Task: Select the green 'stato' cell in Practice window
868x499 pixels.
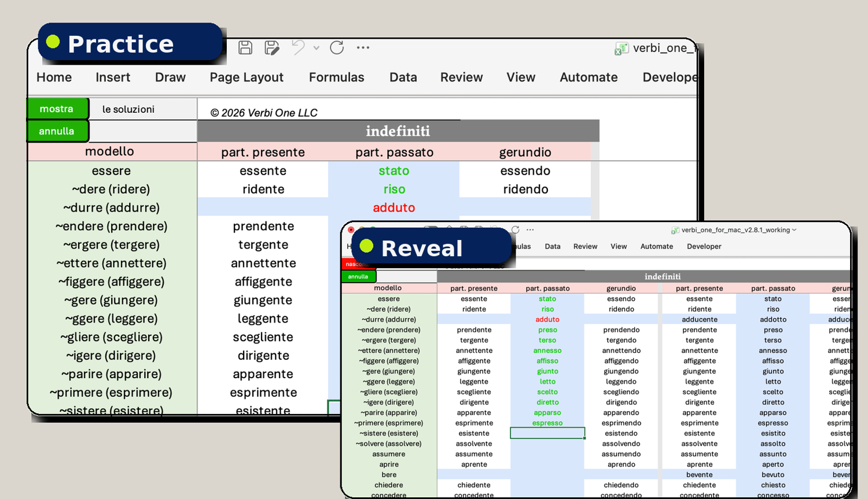Action: 394,171
